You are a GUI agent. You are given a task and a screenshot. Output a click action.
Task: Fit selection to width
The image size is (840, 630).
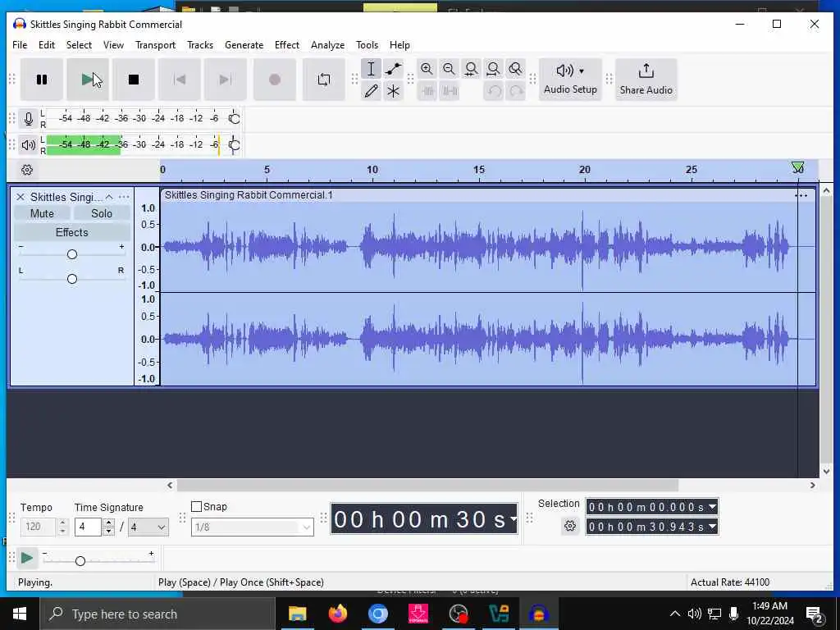coord(471,69)
